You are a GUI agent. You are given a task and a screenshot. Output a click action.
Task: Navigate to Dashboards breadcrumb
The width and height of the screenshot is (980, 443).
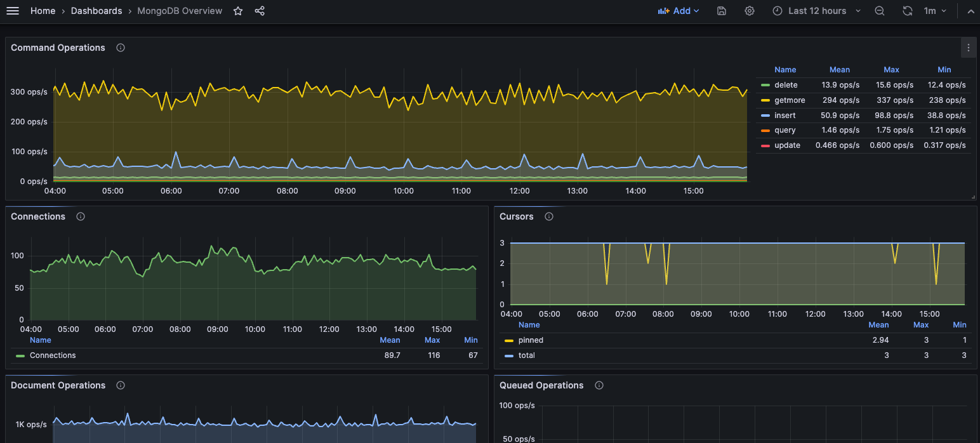[96, 11]
